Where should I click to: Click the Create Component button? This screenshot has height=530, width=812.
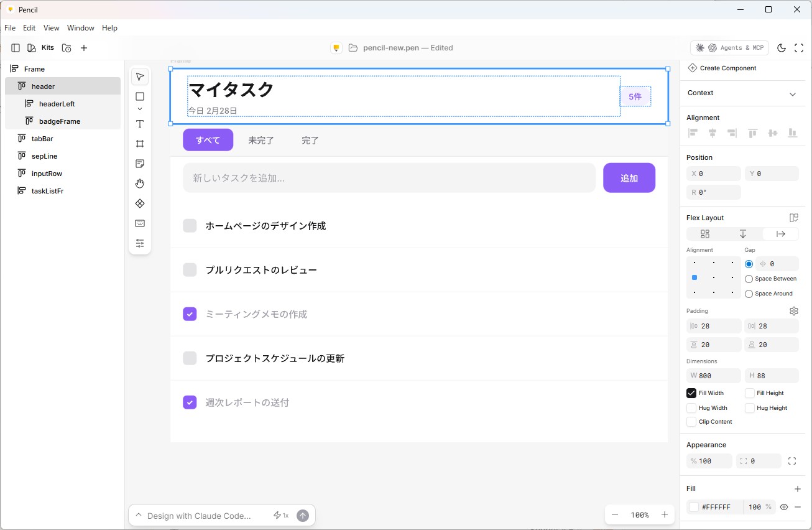(722, 68)
